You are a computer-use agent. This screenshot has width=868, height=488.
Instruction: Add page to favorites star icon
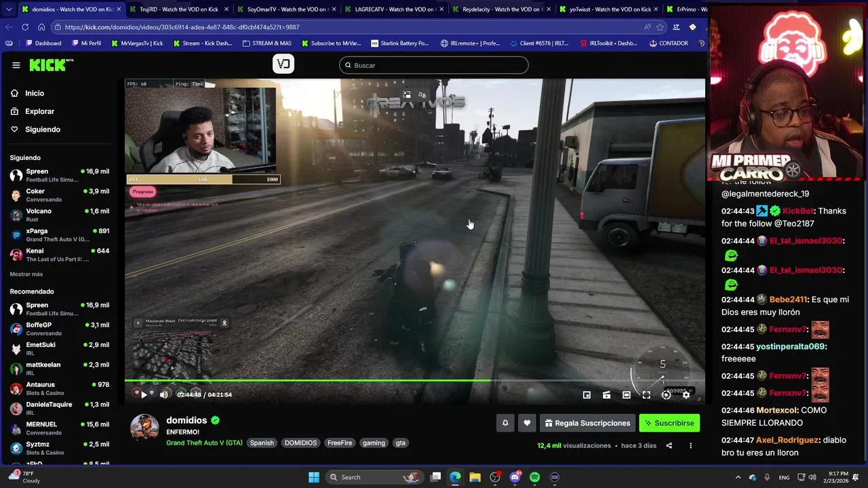(660, 27)
